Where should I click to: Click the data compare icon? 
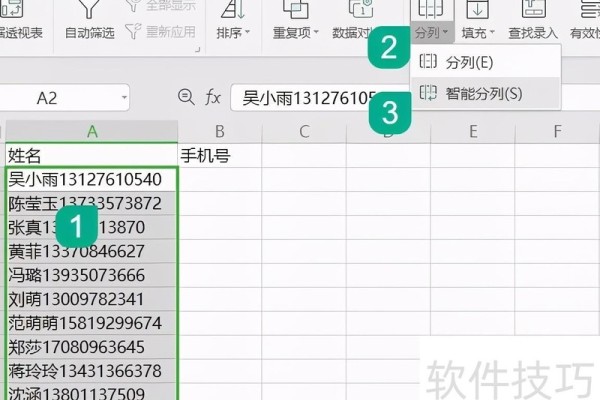coord(361,8)
